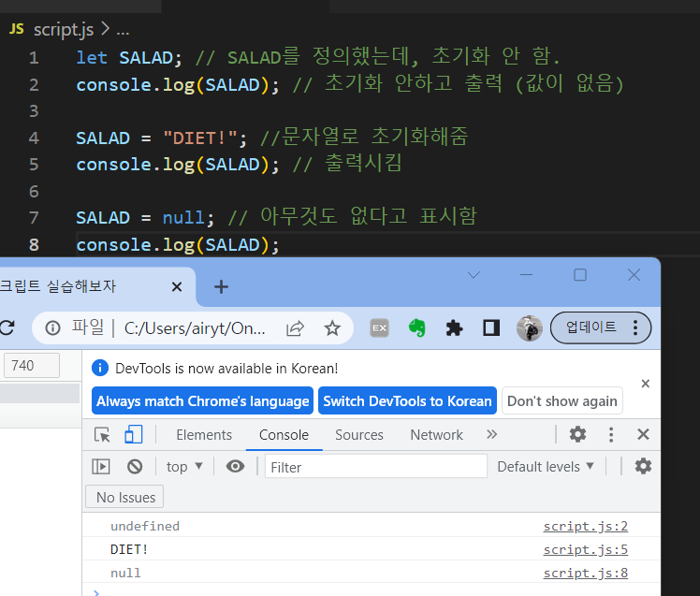Click line number 1 in the editor
This screenshot has height=596, width=700.
(34, 58)
